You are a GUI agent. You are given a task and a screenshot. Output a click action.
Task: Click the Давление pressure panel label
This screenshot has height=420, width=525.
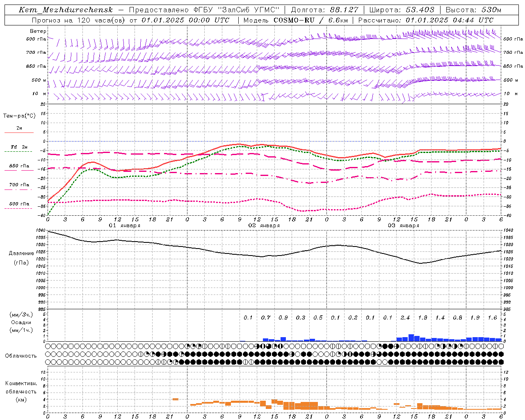click(x=21, y=253)
